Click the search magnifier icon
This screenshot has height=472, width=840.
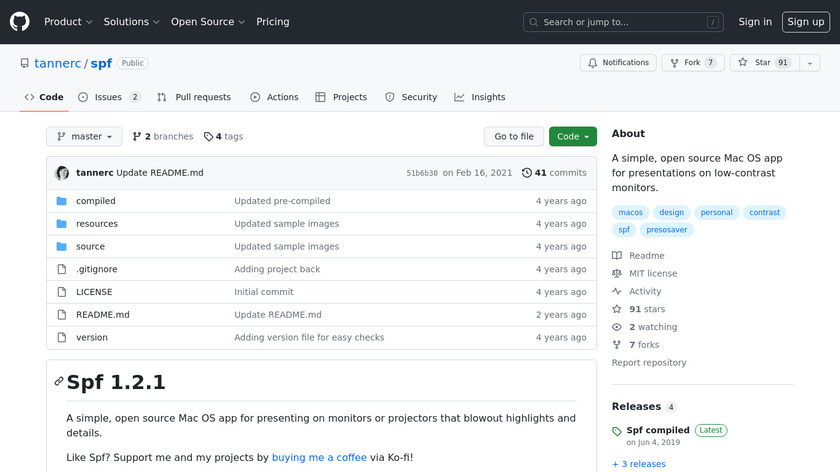coord(534,22)
